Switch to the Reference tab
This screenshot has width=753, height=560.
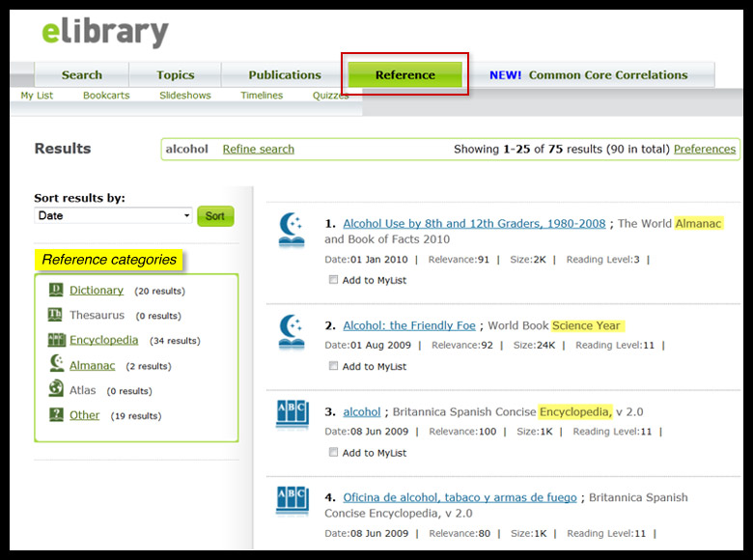click(404, 75)
